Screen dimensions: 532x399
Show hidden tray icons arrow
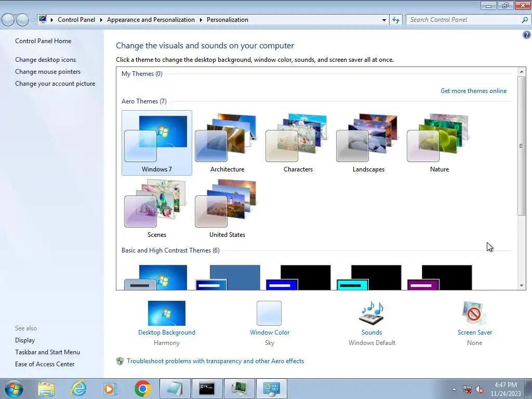[454, 390]
